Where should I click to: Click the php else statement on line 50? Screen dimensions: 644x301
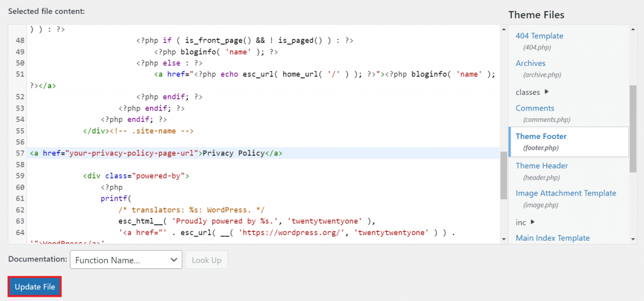169,63
